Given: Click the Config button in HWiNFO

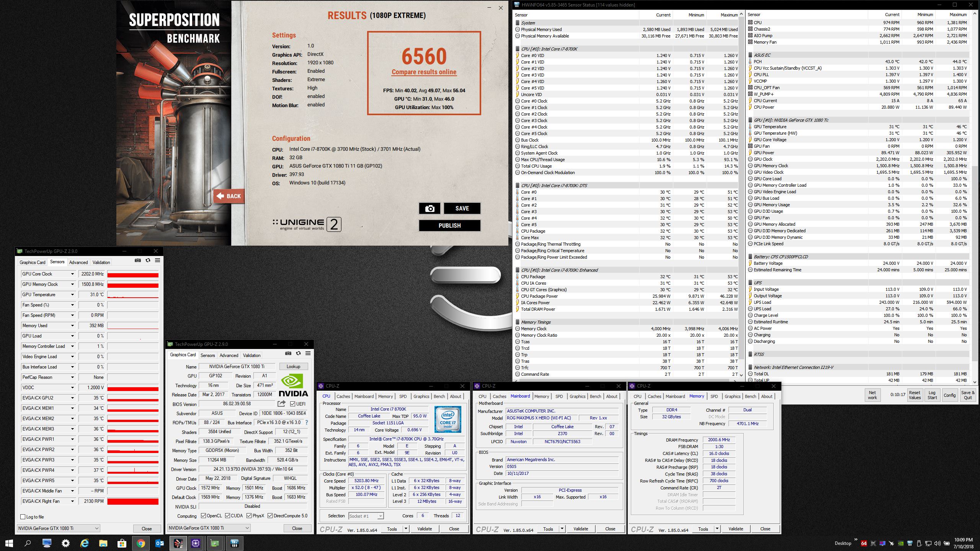Looking at the screenshot, I should tap(949, 395).
